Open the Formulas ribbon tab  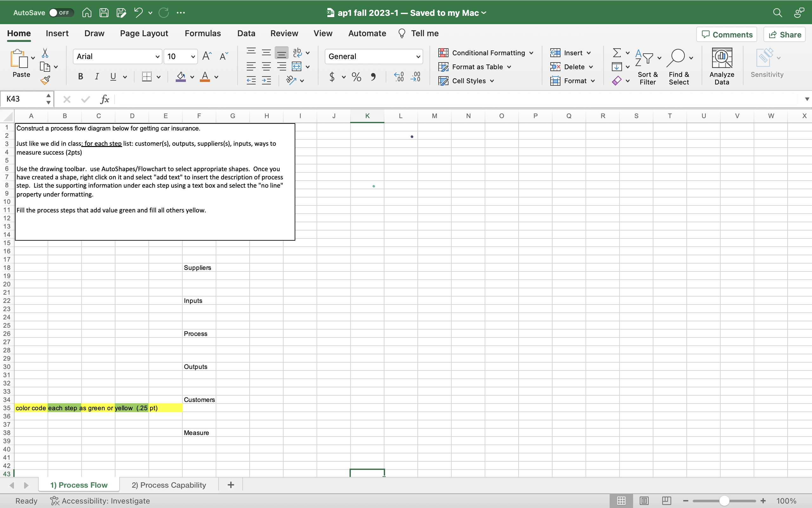point(203,33)
